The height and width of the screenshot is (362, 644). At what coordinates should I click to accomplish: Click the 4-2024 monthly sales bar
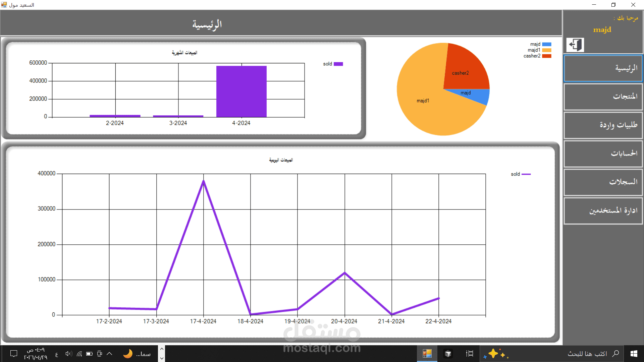(241, 92)
